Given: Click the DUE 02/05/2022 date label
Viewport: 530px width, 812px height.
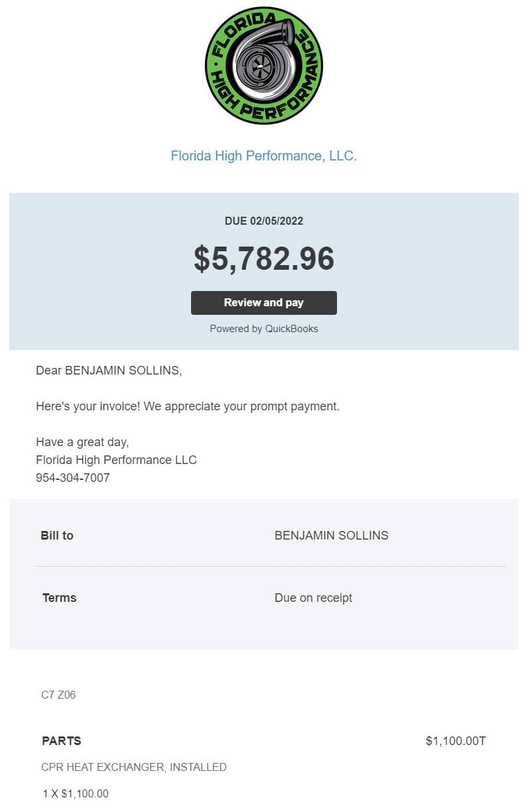Looking at the screenshot, I should pyautogui.click(x=264, y=221).
